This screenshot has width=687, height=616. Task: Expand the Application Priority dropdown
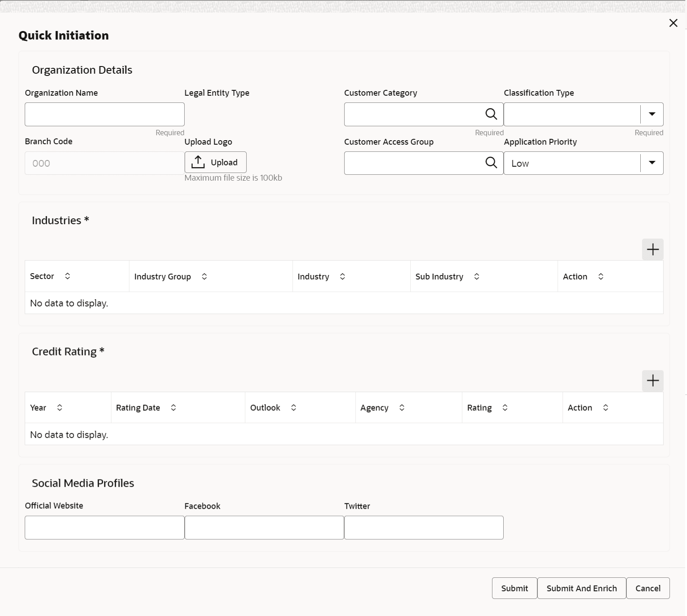click(x=652, y=163)
